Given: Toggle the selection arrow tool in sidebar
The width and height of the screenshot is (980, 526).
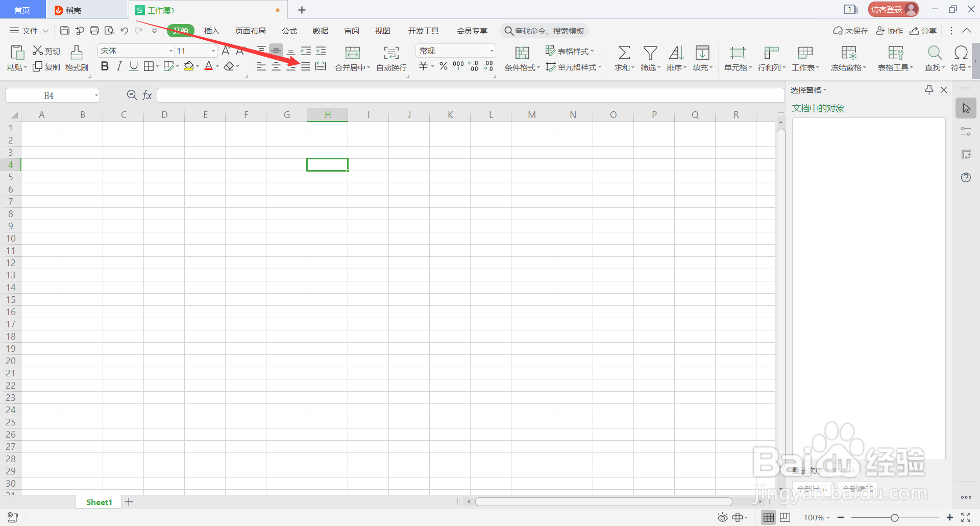Looking at the screenshot, I should coord(966,108).
